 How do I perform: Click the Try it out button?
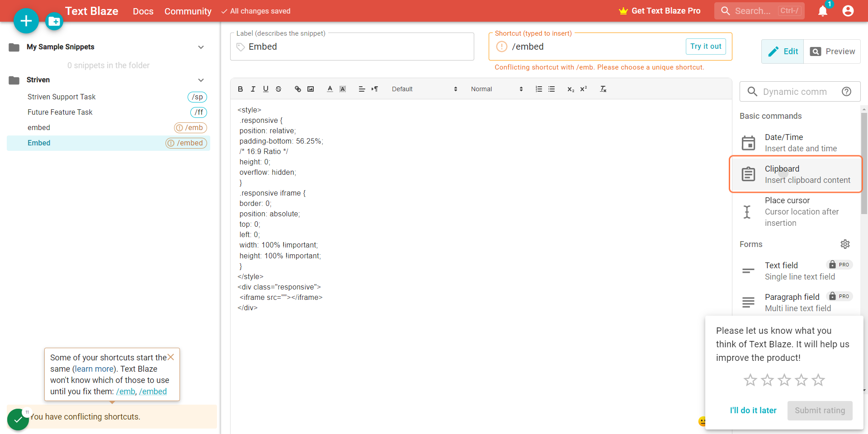pos(706,47)
